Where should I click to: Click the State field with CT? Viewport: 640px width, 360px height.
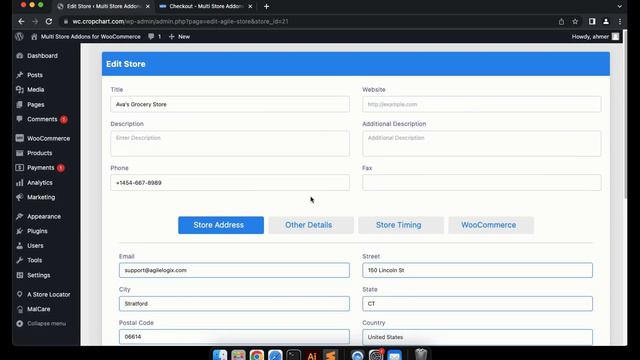point(478,304)
